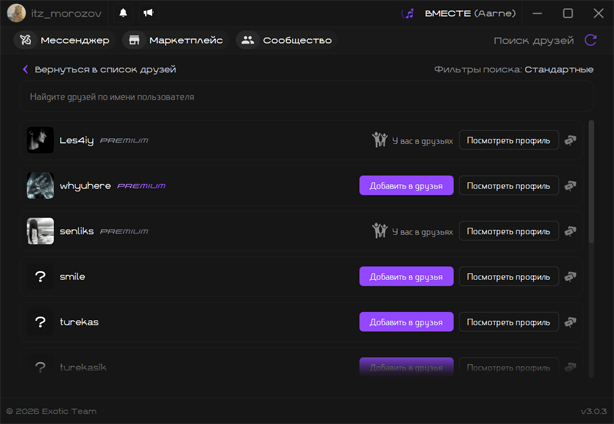Click whyuhere's avatar thumbnail

[x=40, y=186]
